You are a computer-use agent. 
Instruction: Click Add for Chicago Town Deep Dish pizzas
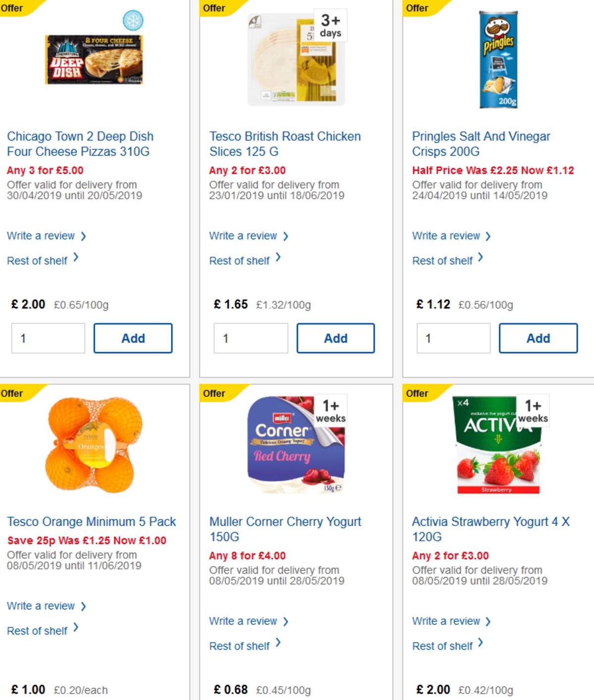click(x=133, y=338)
